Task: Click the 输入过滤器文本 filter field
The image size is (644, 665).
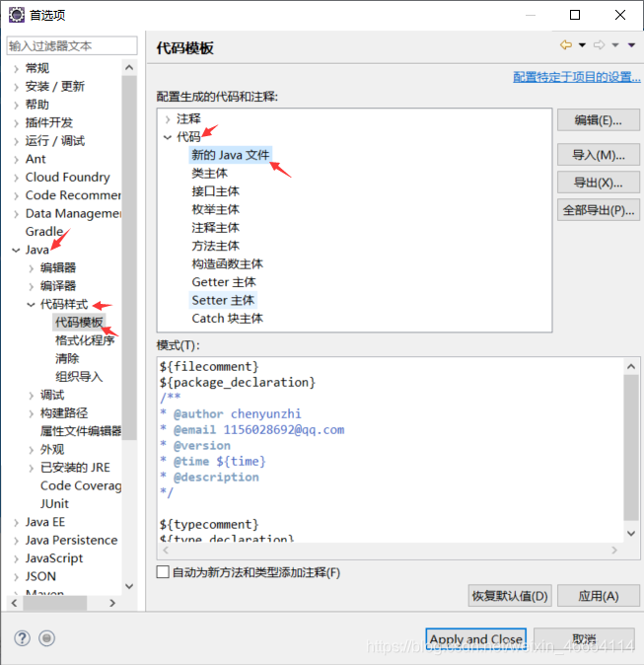Action: [x=72, y=45]
